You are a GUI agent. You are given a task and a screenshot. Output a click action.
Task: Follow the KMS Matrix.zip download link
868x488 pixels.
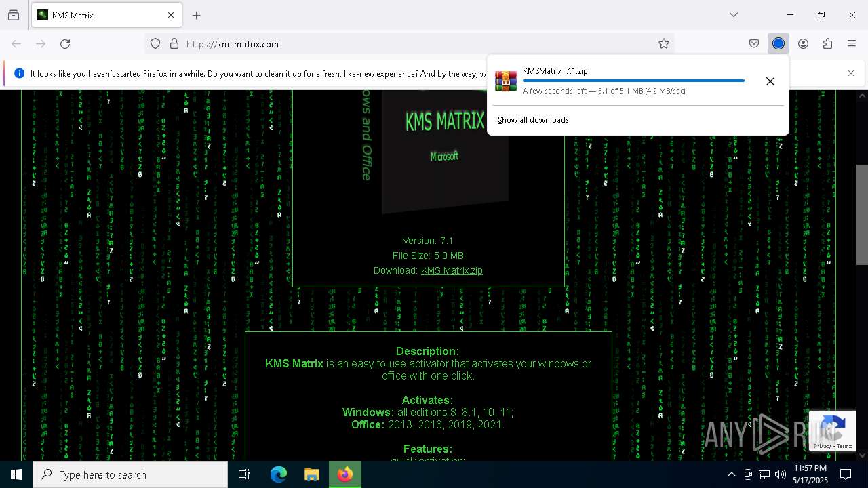(452, 270)
